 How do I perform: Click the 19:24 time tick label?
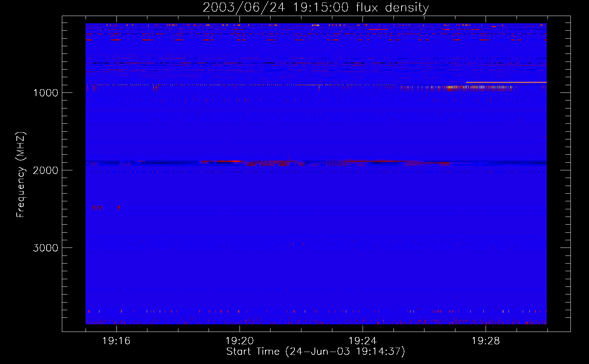[363, 341]
